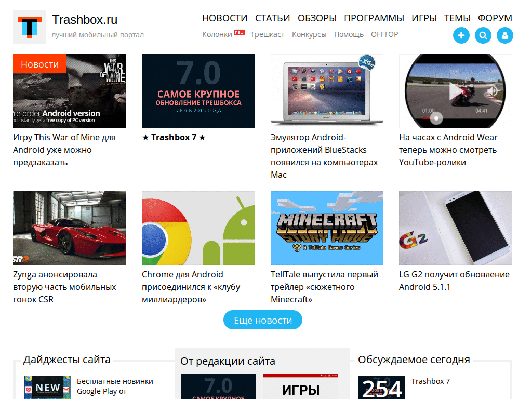
Task: Read 'Игру This War of Mine' headline
Action: (64, 150)
